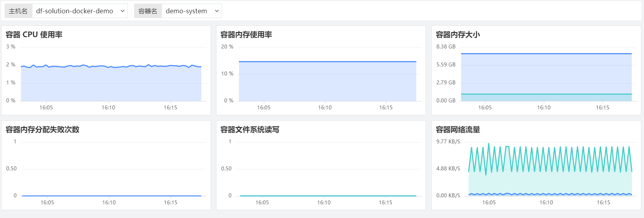Image resolution: width=644 pixels, height=218 pixels.
Task: Click the blue memory usage rate line
Action: [x=328, y=62]
